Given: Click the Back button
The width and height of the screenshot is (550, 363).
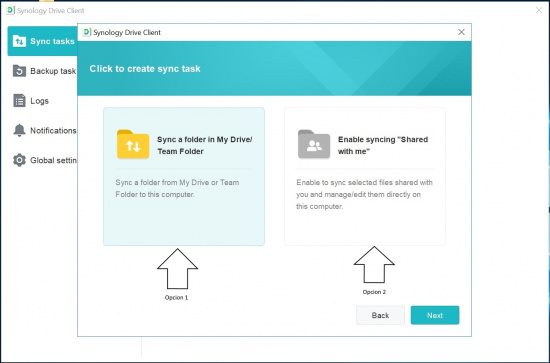Looking at the screenshot, I should pyautogui.click(x=380, y=315).
